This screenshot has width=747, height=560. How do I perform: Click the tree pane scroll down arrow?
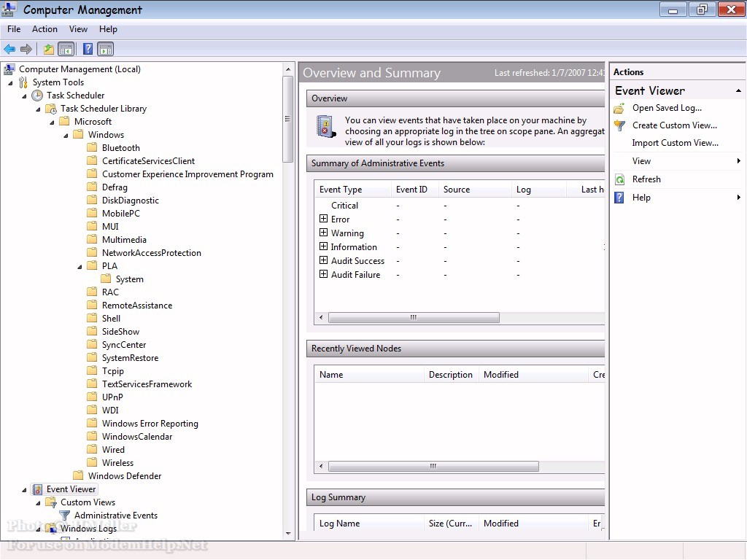[x=287, y=534]
